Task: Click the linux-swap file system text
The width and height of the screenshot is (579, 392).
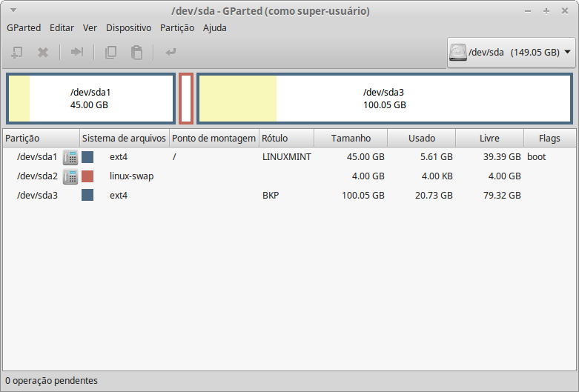Action: (131, 176)
